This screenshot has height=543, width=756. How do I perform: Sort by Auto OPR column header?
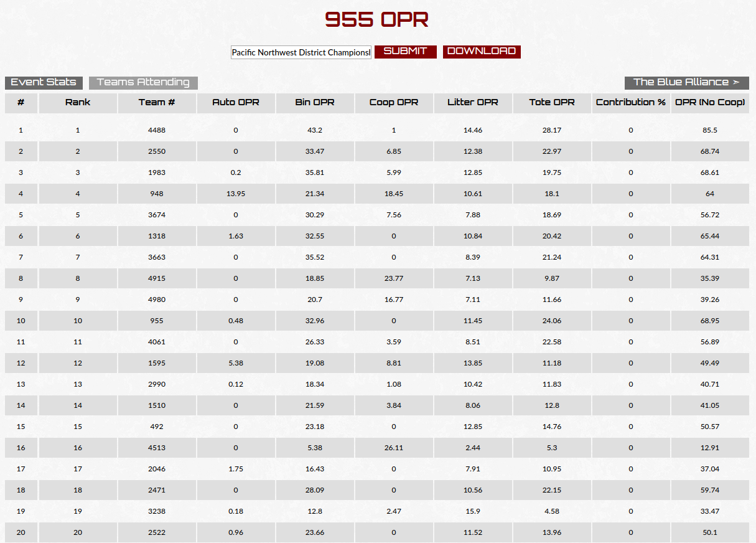(x=236, y=103)
